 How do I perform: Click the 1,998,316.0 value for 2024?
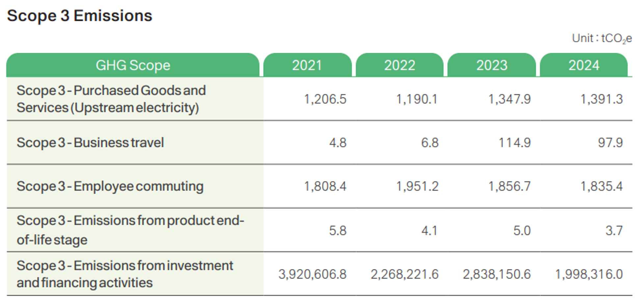pyautogui.click(x=589, y=274)
